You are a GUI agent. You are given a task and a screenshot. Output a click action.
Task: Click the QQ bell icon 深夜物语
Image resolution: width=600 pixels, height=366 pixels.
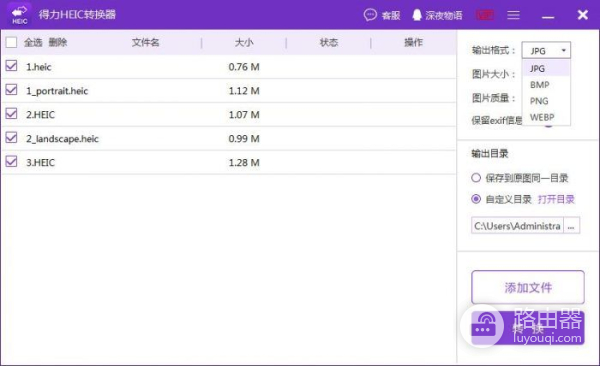pyautogui.click(x=437, y=15)
